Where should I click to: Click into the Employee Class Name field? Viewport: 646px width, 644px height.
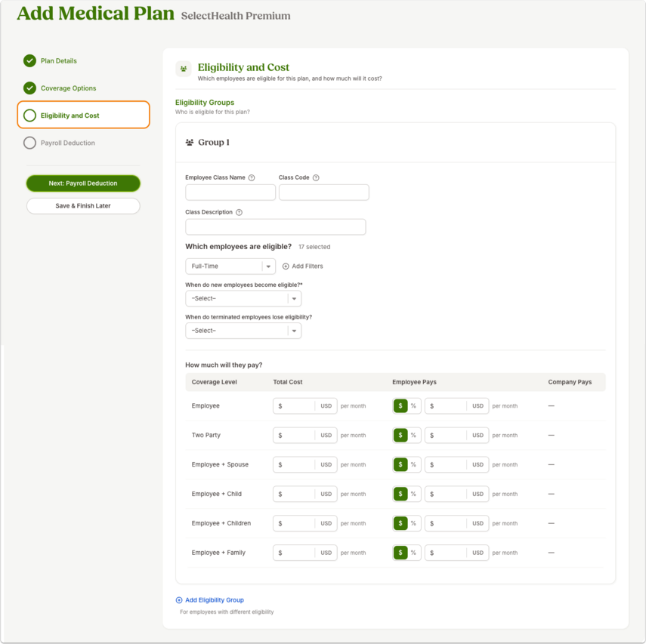(230, 193)
